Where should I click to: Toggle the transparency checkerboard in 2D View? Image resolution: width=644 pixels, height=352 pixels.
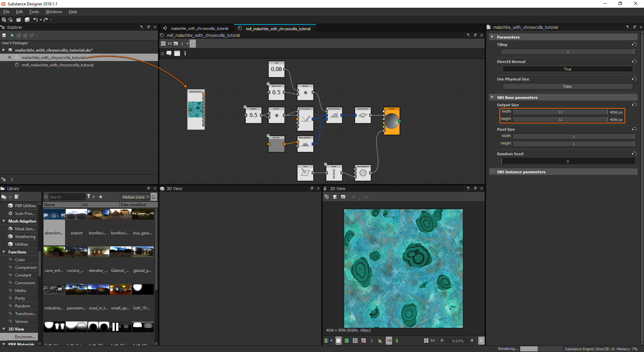(x=338, y=341)
